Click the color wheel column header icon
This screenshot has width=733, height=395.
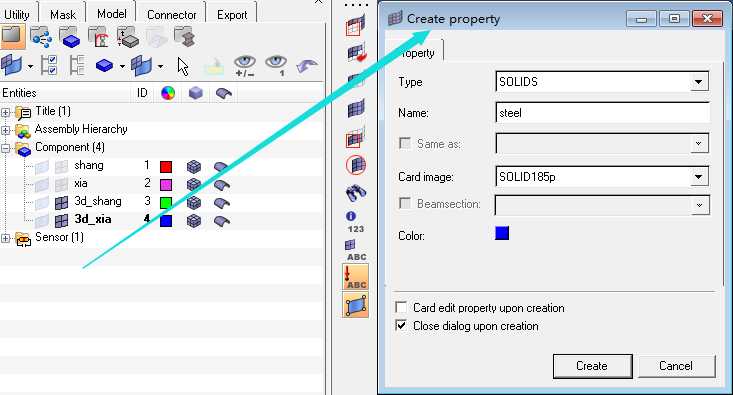point(168,93)
